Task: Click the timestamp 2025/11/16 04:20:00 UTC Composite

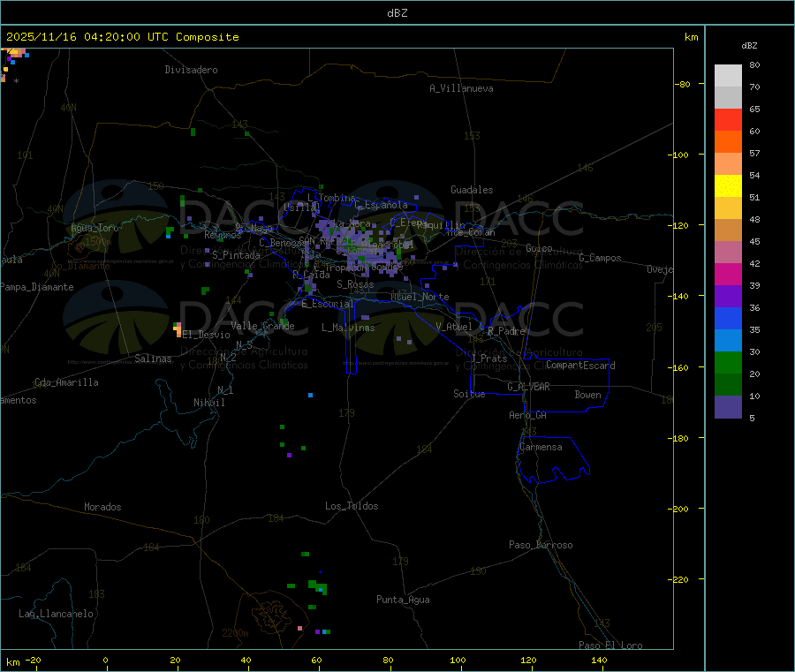Action: click(x=122, y=37)
